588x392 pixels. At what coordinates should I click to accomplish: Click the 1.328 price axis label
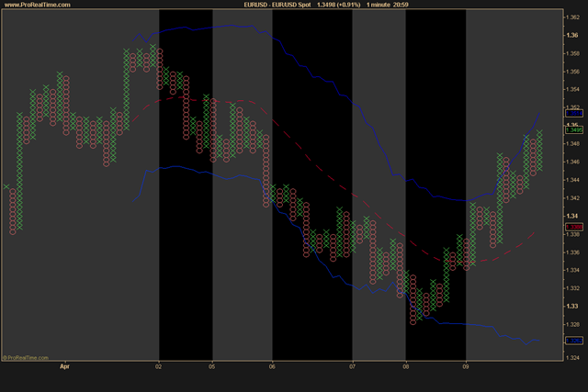point(572,325)
